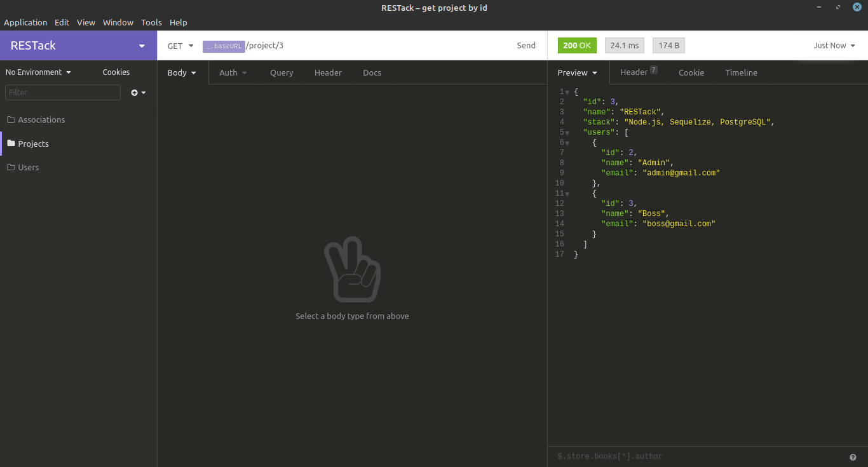Open the Application menu
The image size is (868, 467).
coord(25,22)
